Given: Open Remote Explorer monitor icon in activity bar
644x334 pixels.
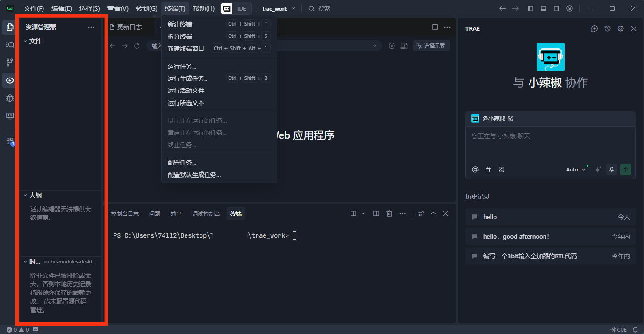Looking at the screenshot, I should tap(10, 115).
